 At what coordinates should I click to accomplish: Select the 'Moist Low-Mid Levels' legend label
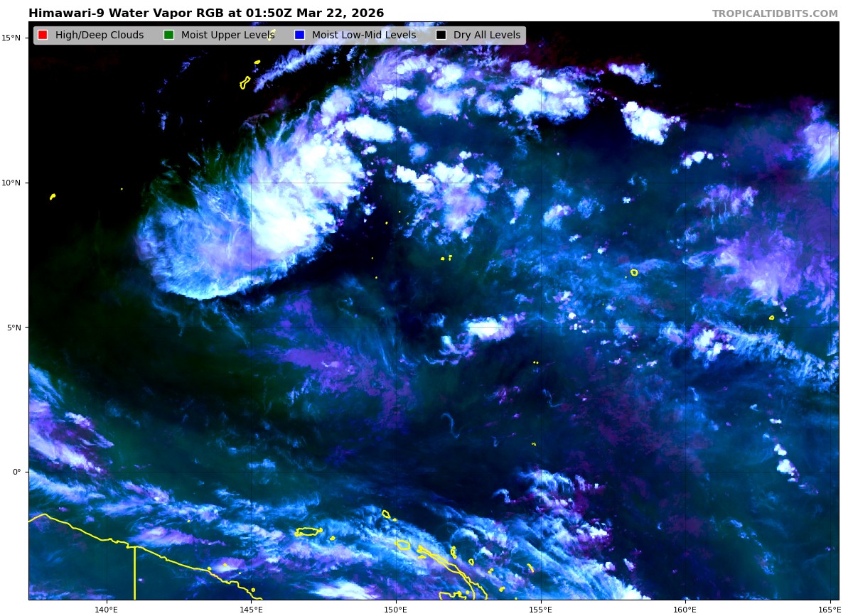coord(364,36)
